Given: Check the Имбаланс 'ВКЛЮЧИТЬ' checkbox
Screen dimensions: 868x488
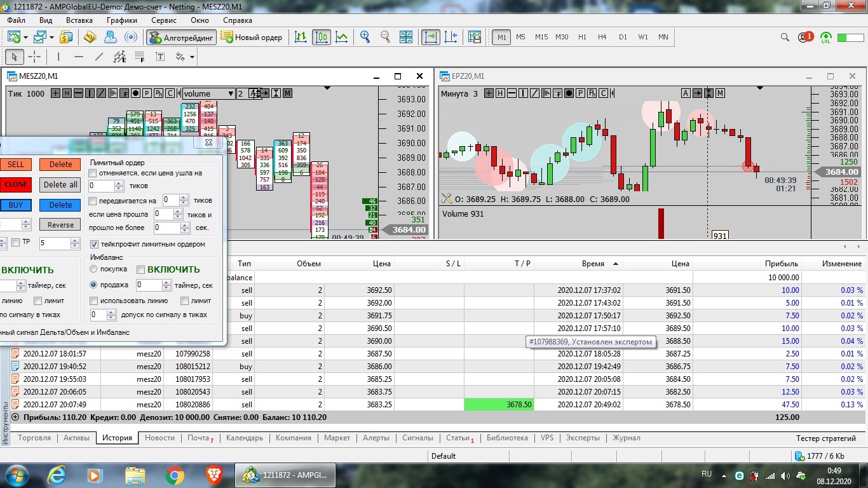Looking at the screenshot, I should [141, 269].
